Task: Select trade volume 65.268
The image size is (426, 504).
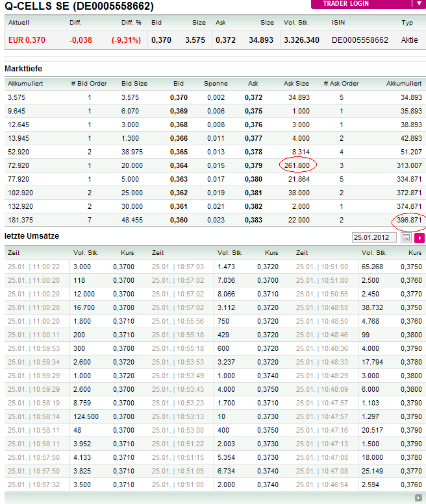Action: [x=372, y=267]
